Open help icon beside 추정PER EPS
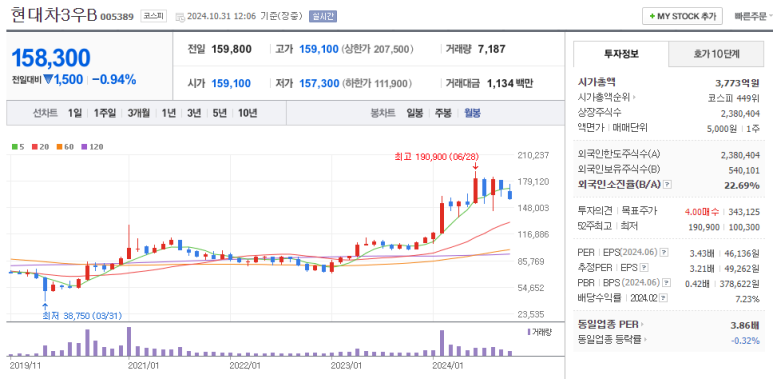 pyautogui.click(x=644, y=268)
